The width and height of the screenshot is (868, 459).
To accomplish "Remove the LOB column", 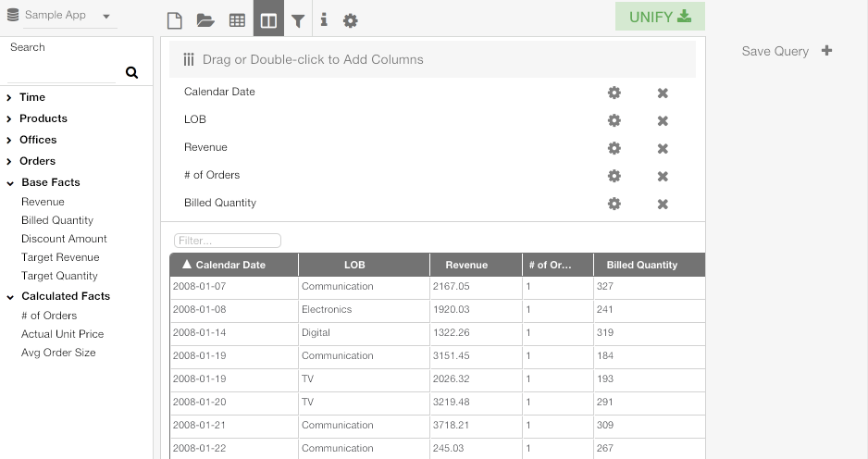I will pos(663,120).
